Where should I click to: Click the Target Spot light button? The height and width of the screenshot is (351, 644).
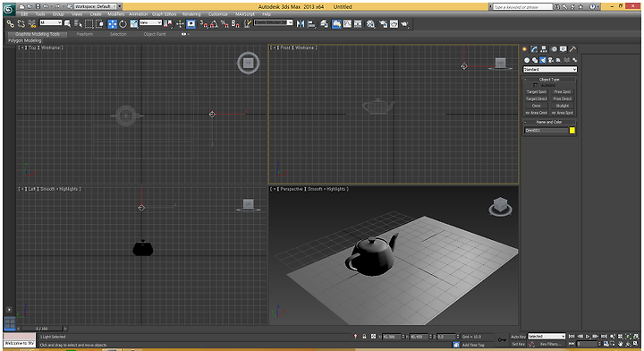[x=537, y=92]
